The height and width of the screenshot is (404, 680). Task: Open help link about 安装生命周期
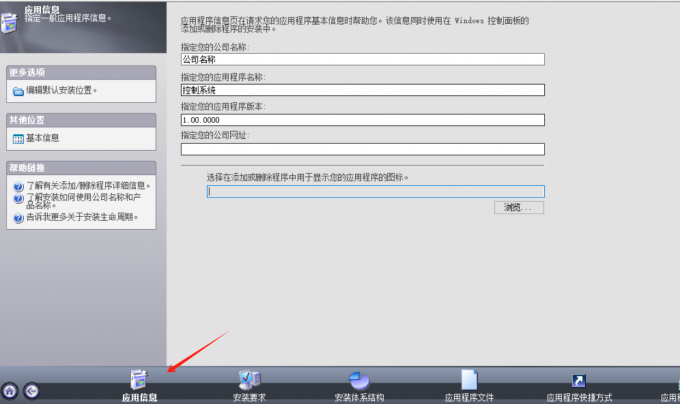pos(82,216)
